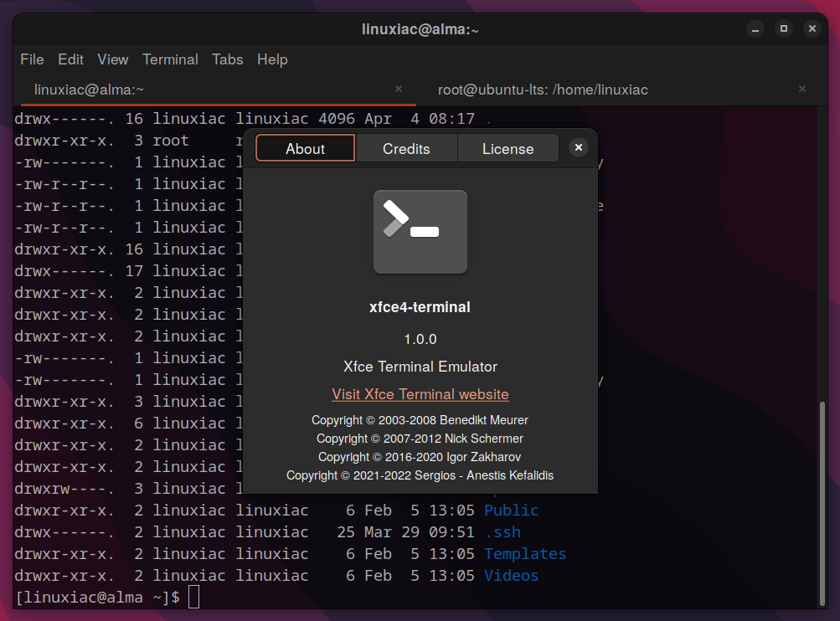This screenshot has width=840, height=621.
Task: Close the root@ubuntu-lts terminal tab
Action: (802, 89)
